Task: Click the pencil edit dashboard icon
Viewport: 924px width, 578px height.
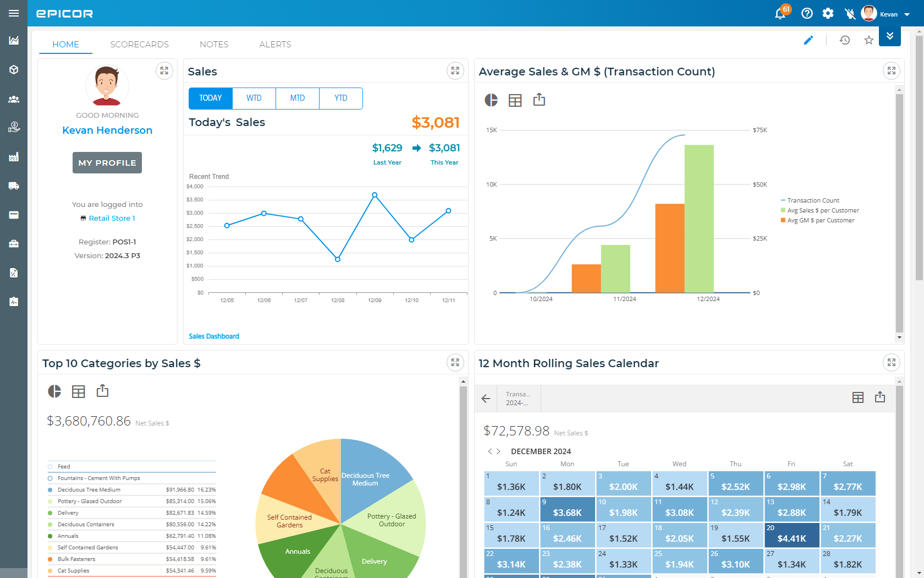Action: (808, 40)
